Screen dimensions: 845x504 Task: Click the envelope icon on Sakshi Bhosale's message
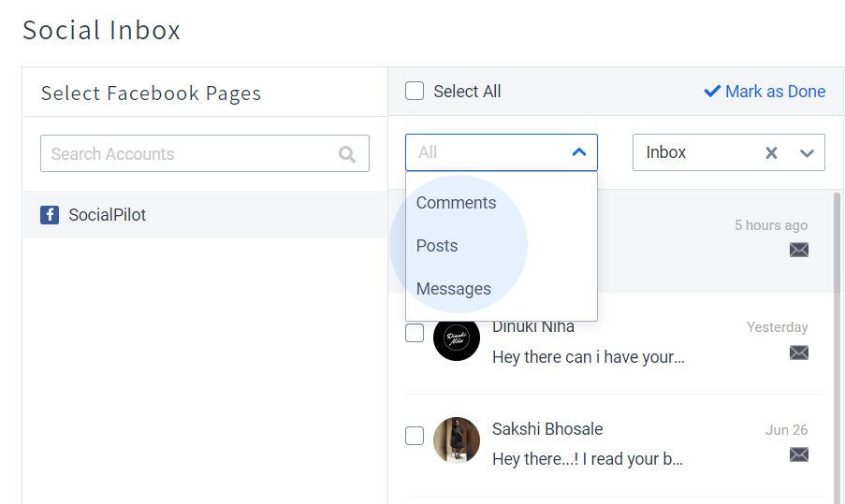point(798,455)
